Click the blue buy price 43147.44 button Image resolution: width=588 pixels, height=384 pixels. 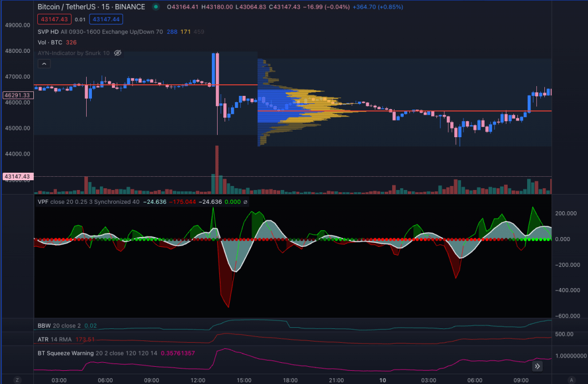point(105,19)
